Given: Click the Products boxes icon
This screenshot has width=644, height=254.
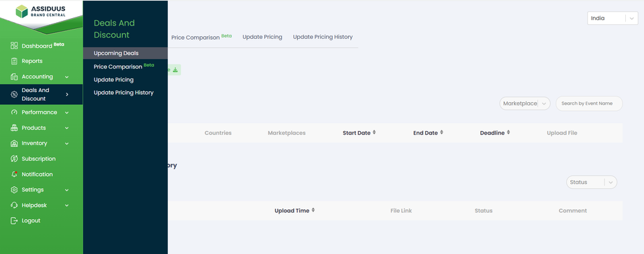Looking at the screenshot, I should (14, 128).
